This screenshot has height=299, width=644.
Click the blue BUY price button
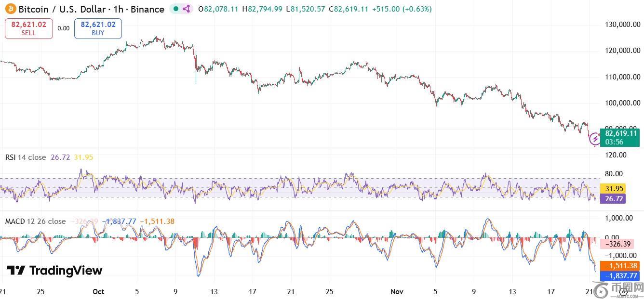click(98, 29)
